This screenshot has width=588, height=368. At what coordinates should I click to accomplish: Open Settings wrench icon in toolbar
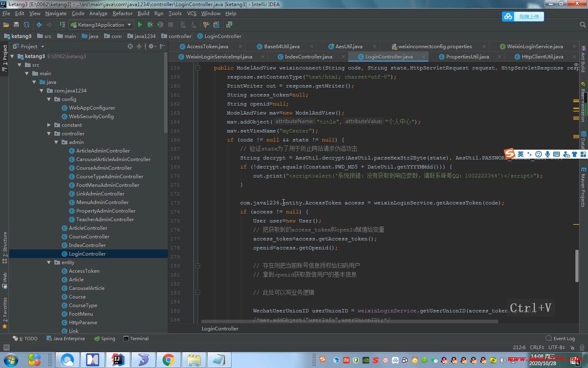point(207,25)
